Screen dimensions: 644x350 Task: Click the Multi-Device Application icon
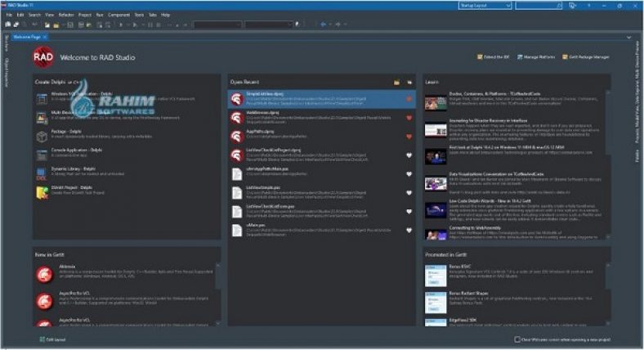[x=42, y=118]
